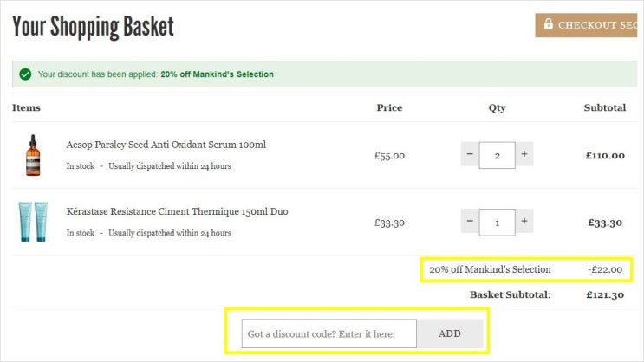Click the Basket Subtotal amount £121.30
Viewport: 644px width, 362px height.
605,294
